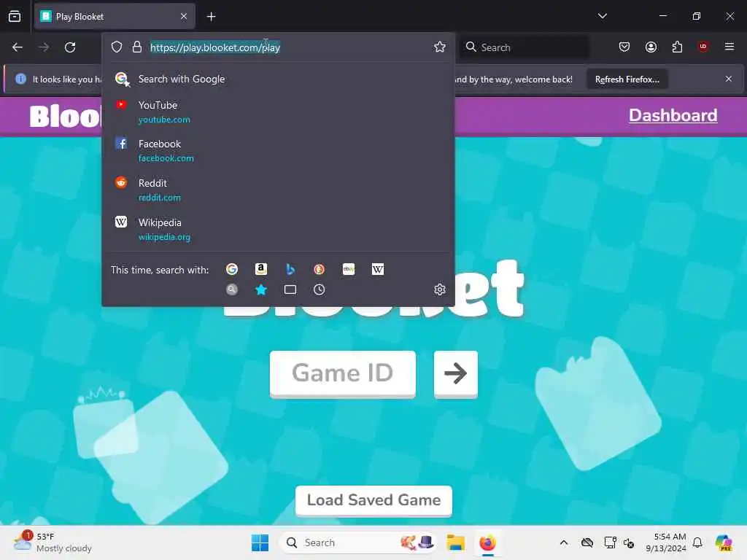
Task: Choose the YouTube suggestion
Action: point(278,112)
